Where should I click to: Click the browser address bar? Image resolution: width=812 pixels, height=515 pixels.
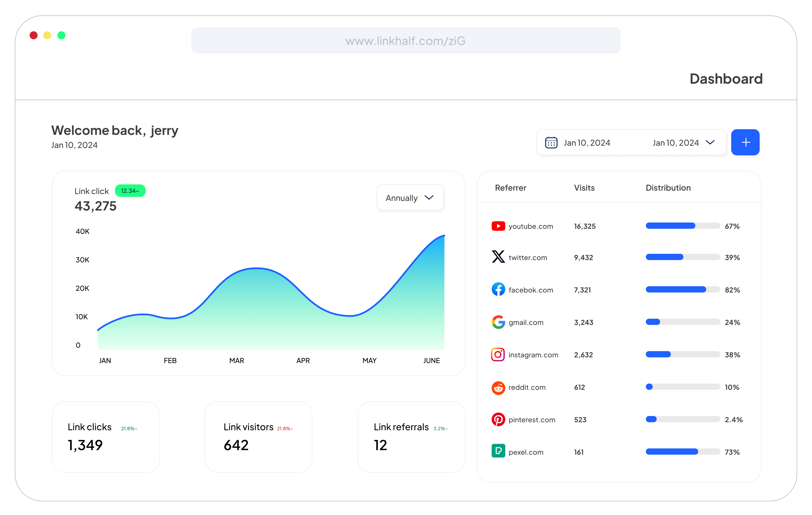[406, 40]
